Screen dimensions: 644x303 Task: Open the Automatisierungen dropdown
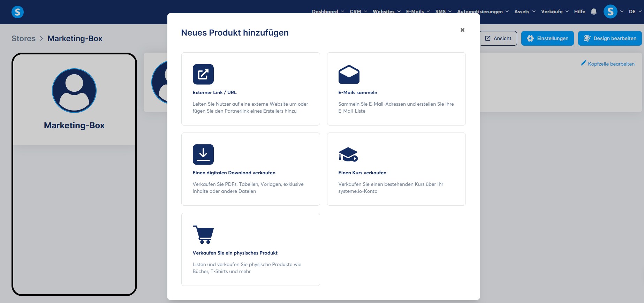tap(483, 12)
